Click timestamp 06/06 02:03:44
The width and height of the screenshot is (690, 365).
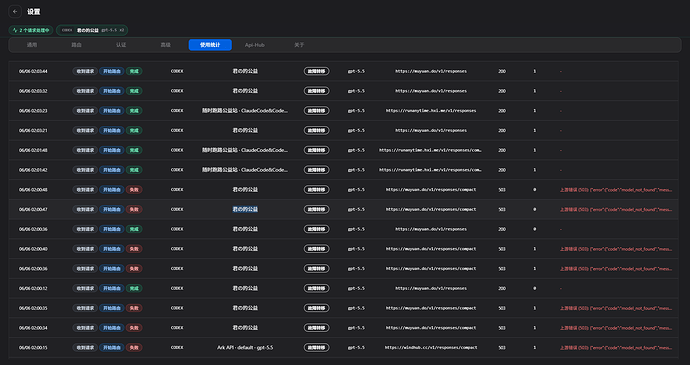click(33, 71)
